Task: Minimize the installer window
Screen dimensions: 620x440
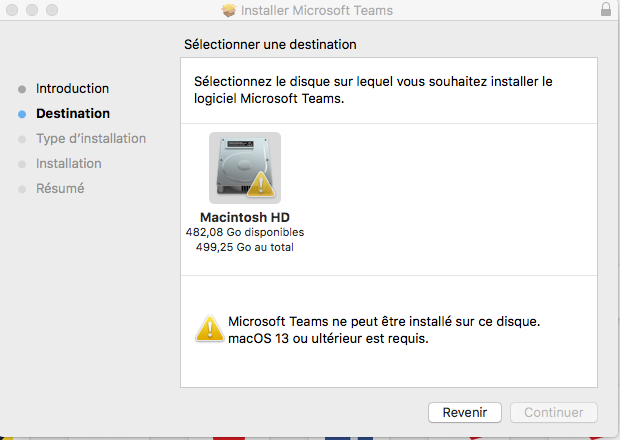Action: click(32, 10)
